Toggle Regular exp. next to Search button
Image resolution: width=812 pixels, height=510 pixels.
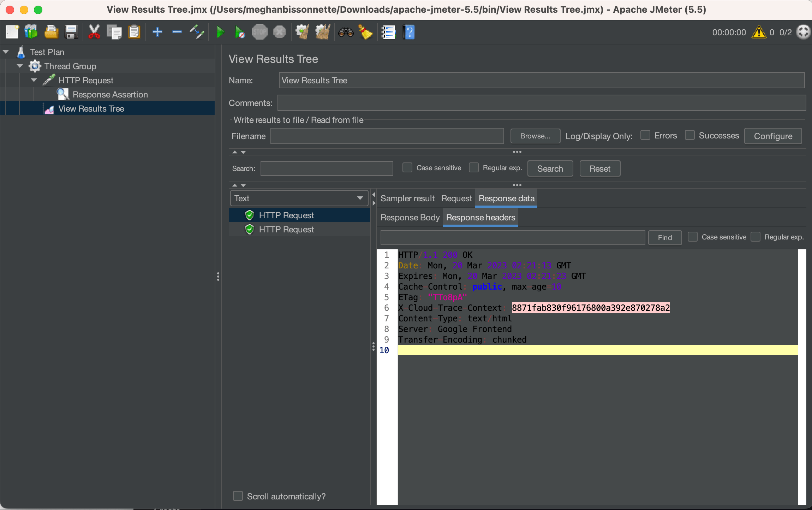click(x=474, y=167)
